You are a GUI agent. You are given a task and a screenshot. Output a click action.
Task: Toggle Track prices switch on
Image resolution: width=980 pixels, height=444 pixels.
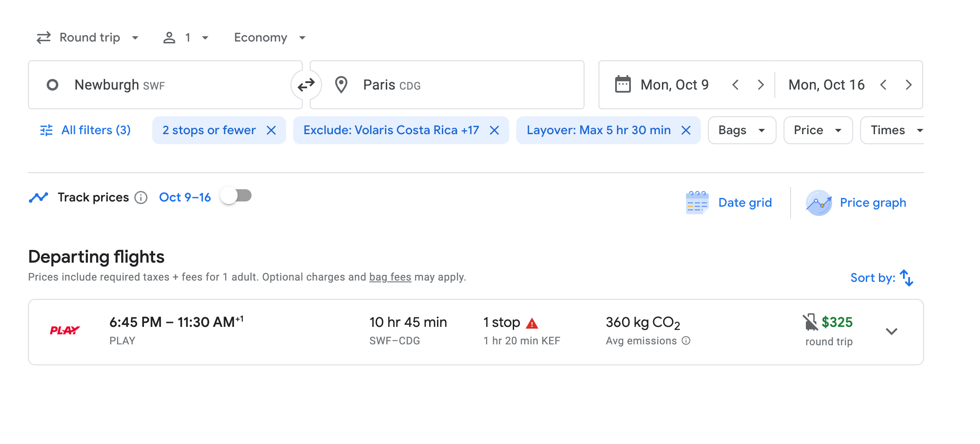[x=236, y=196]
